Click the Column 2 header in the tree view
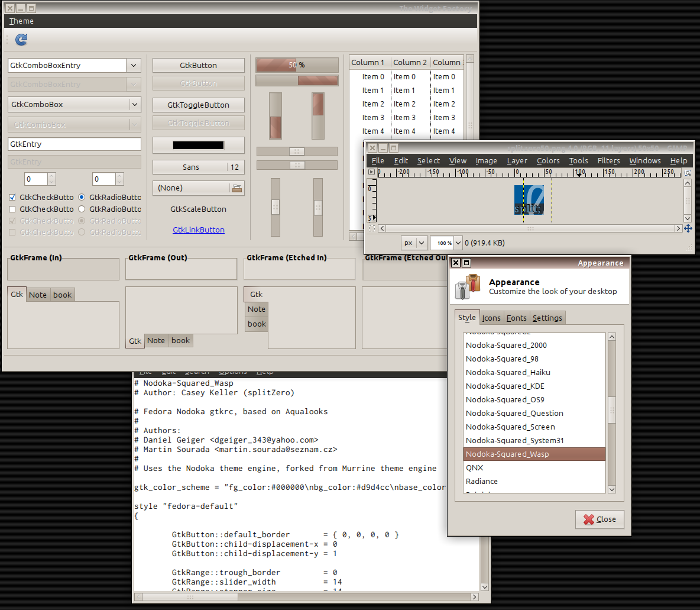The height and width of the screenshot is (610, 700). (410, 63)
